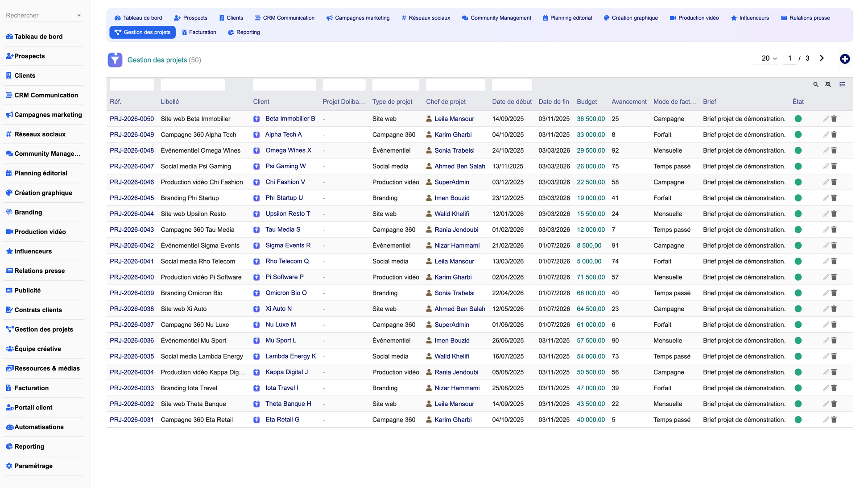Image resolution: width=868 pixels, height=488 pixels.
Task: Open project manager link Rania Jendoubi in PRJ-2026-0043
Action: tap(456, 229)
